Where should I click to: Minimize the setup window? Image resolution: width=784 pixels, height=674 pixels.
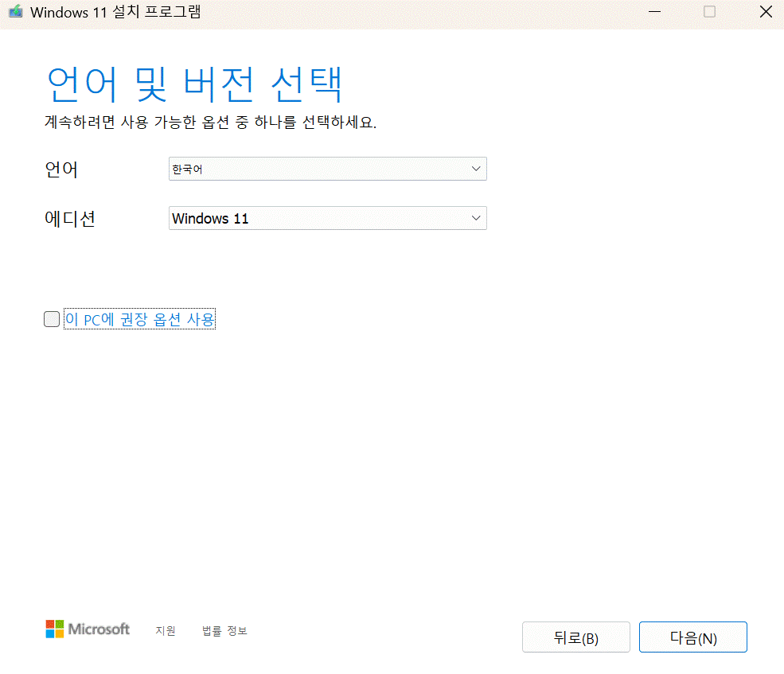pos(654,11)
